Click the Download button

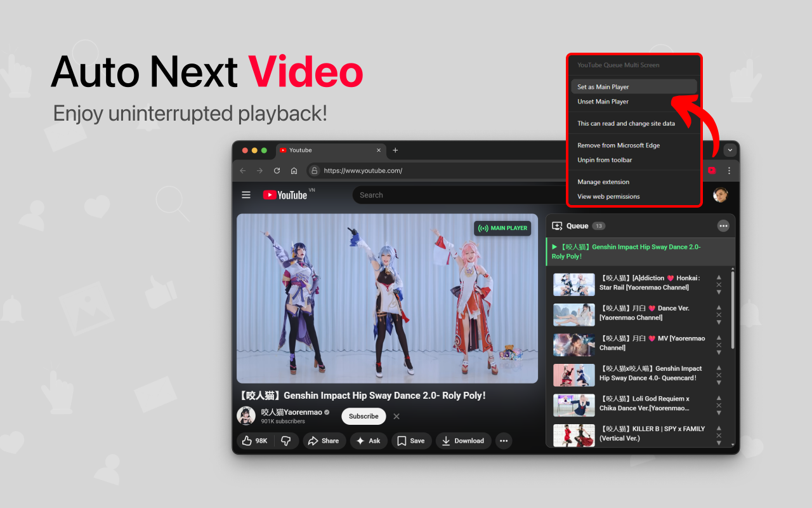463,441
